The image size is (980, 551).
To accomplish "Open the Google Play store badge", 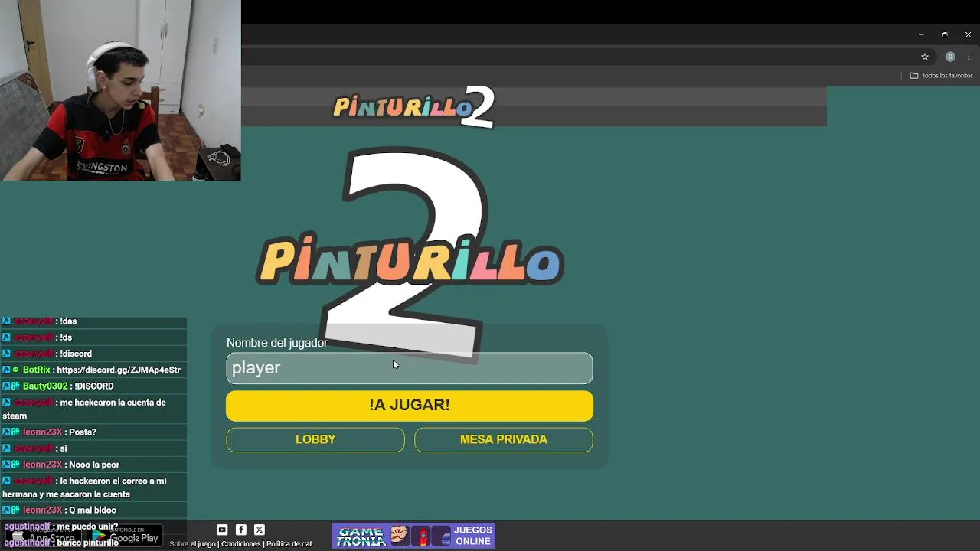I will (x=126, y=536).
